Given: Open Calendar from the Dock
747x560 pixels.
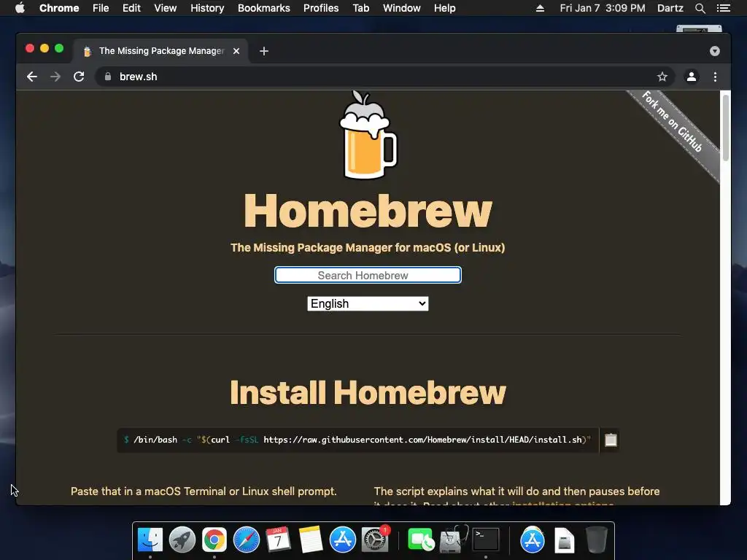Looking at the screenshot, I should 278,540.
